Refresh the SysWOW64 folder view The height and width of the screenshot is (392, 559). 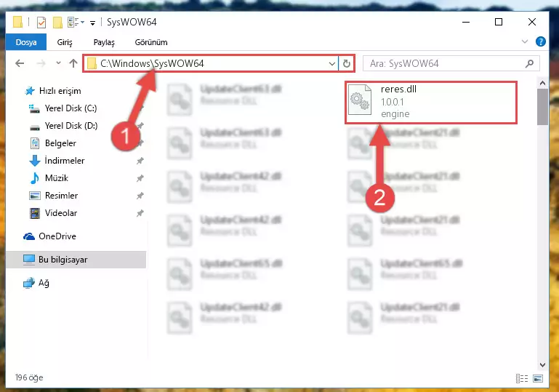[x=347, y=64]
